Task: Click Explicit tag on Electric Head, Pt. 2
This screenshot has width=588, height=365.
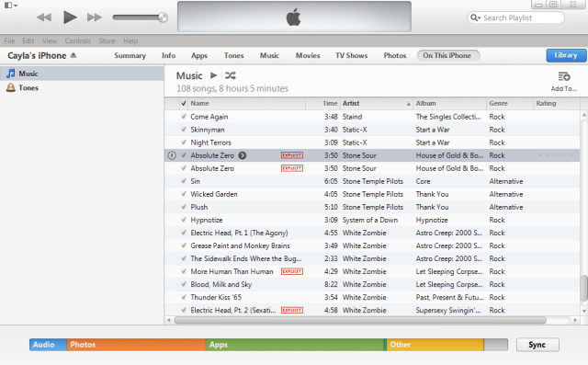Action: point(292,310)
